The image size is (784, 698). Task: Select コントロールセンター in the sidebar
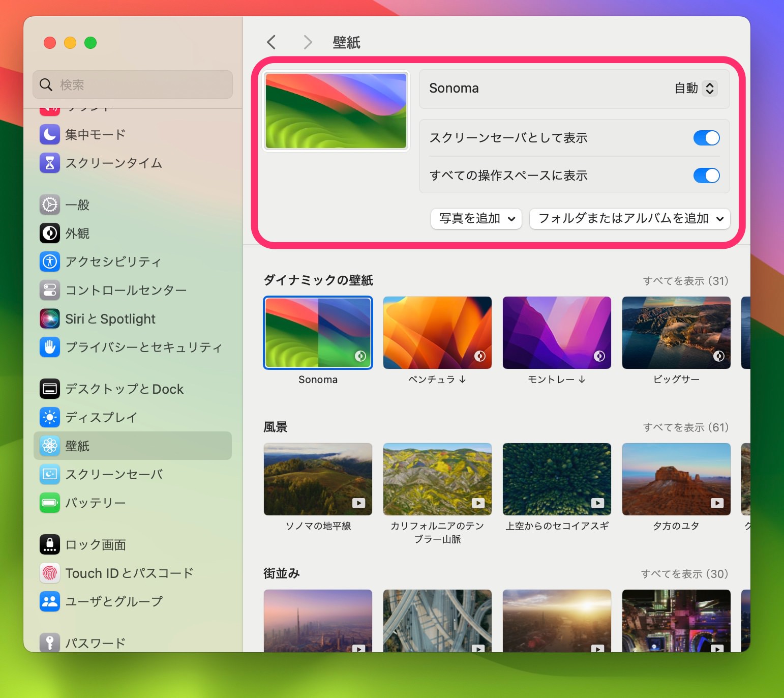(133, 290)
